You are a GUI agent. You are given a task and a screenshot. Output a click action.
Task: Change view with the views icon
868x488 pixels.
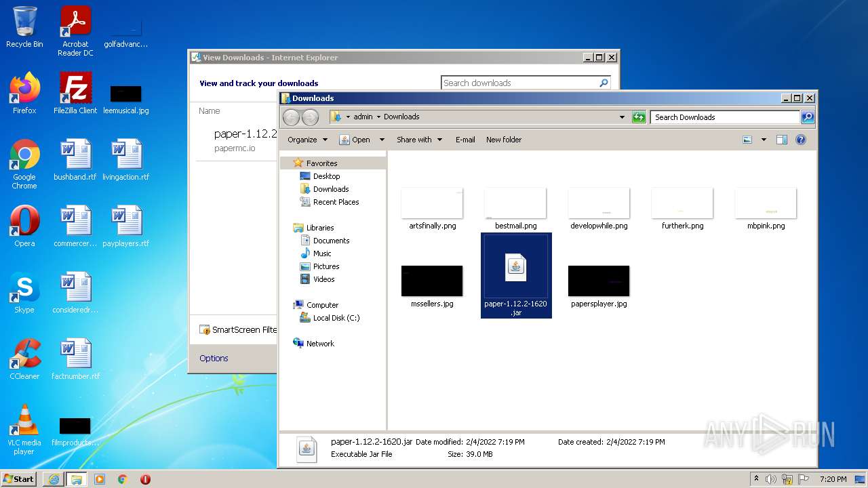(747, 140)
